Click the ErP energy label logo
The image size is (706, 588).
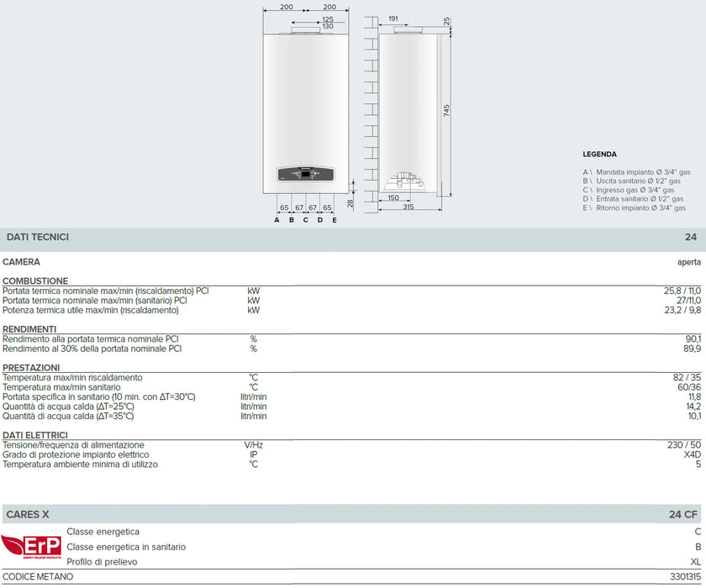[x=31, y=547]
